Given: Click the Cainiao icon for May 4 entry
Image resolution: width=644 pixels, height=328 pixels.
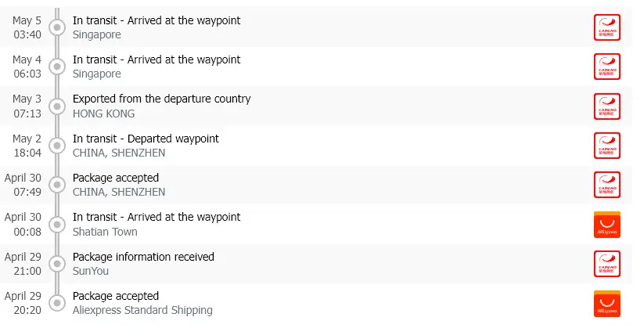Looking at the screenshot, I should pos(606,67).
